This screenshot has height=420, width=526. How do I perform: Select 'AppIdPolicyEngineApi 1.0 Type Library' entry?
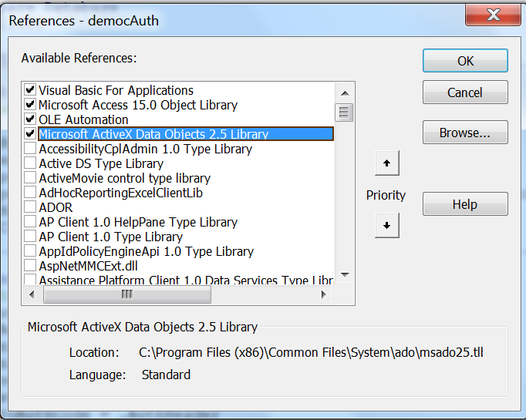[x=147, y=251]
